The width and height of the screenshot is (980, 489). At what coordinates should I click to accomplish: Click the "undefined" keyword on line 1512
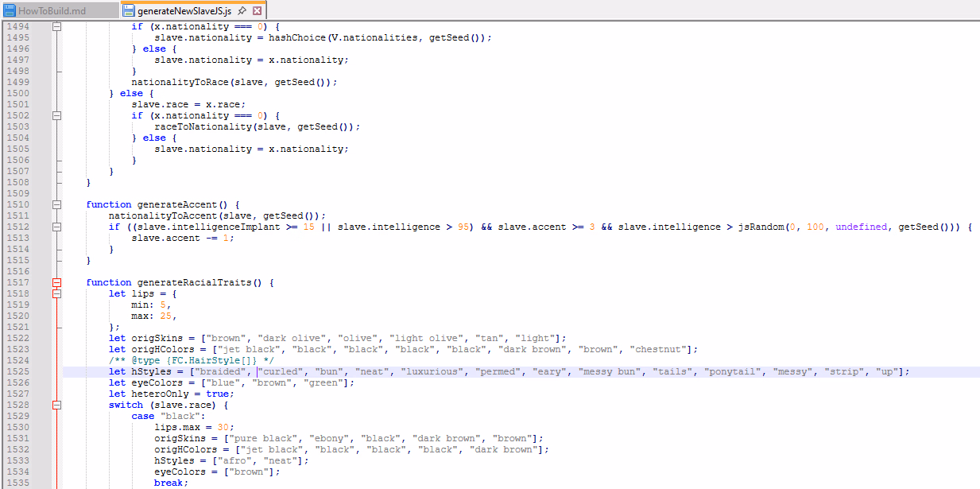click(x=861, y=227)
